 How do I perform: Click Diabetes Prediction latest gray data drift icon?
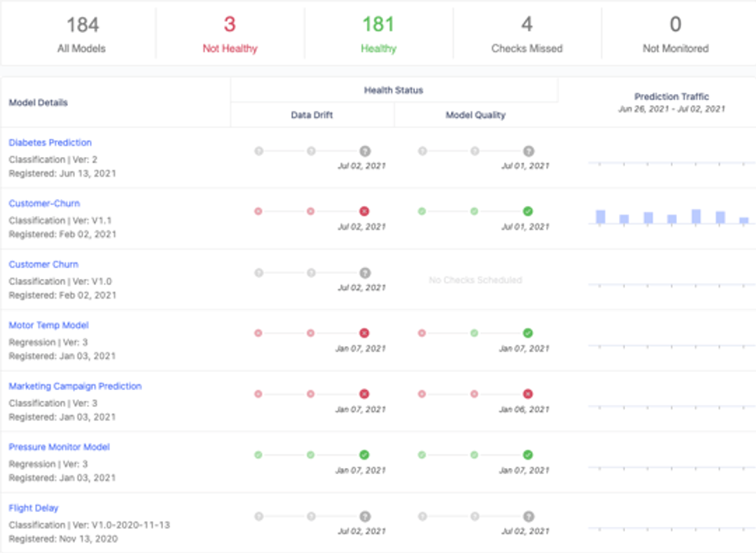point(365,151)
